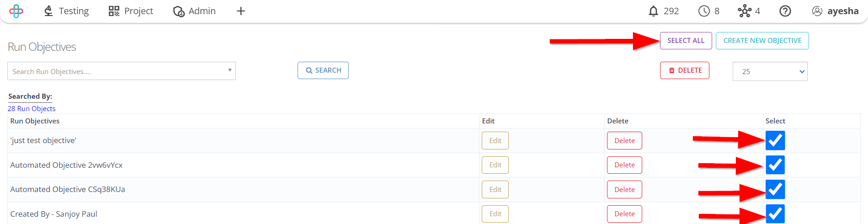
Task: Expand the Search Run Objectives dropdown
Action: coord(122,71)
